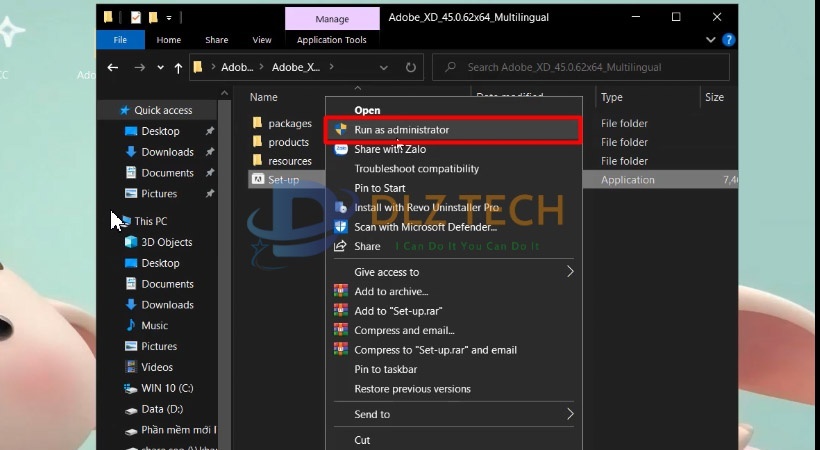Open the Data (D:) drive

point(162,409)
